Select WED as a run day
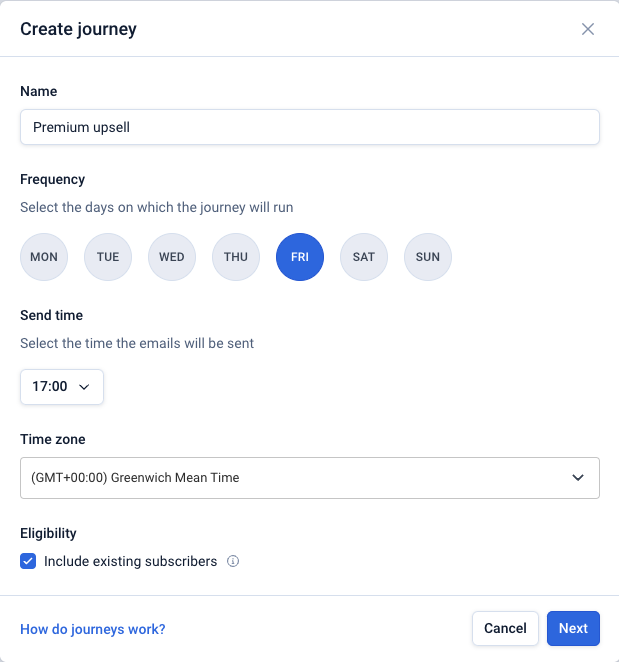The image size is (619, 662). [x=172, y=257]
